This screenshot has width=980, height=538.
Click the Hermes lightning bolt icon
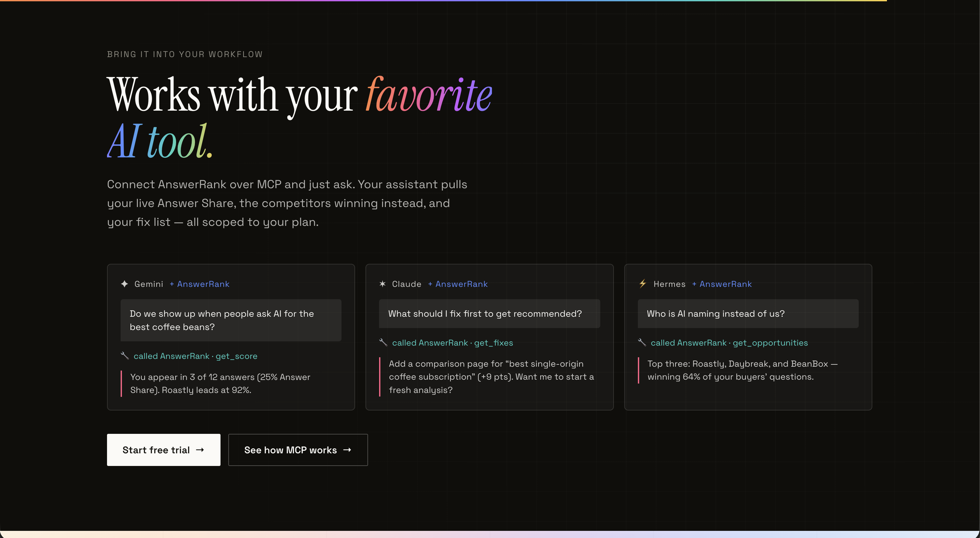(642, 284)
